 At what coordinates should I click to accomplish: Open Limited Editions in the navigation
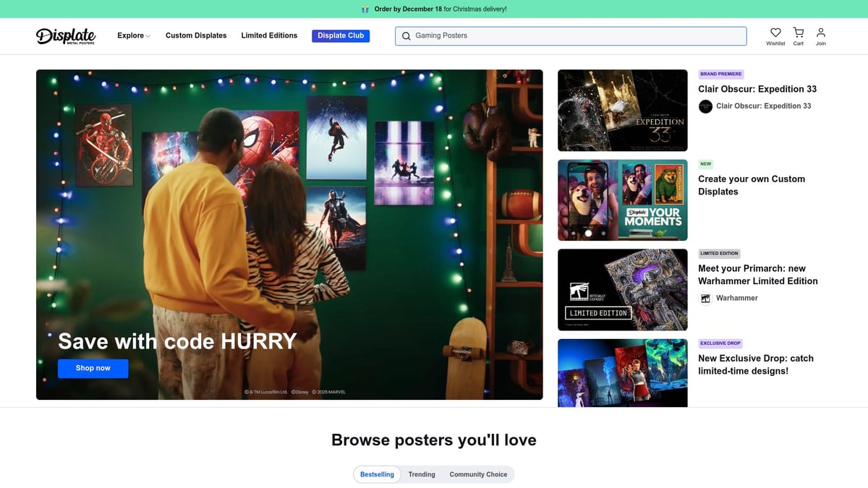(269, 35)
